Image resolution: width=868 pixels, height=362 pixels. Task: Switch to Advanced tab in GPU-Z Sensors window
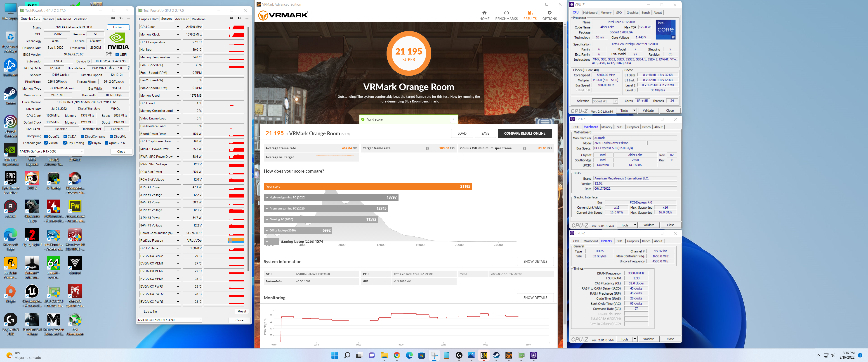(182, 19)
